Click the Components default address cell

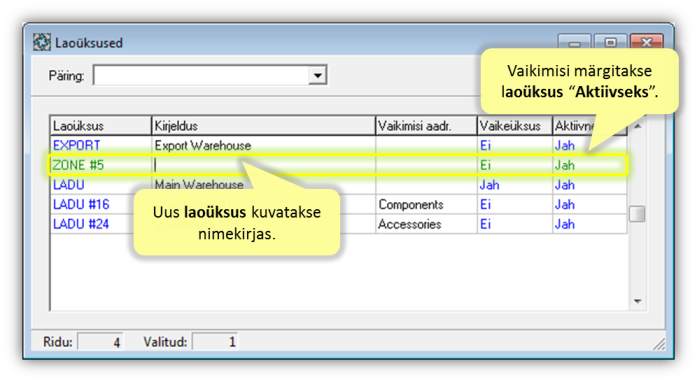[x=426, y=204]
